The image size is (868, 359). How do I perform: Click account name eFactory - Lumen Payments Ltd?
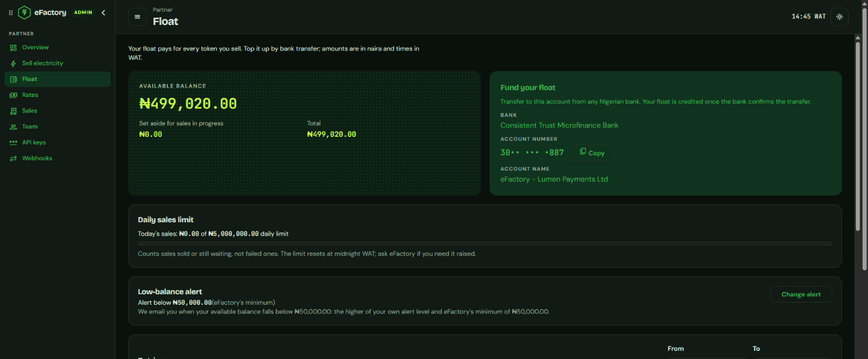tap(554, 179)
